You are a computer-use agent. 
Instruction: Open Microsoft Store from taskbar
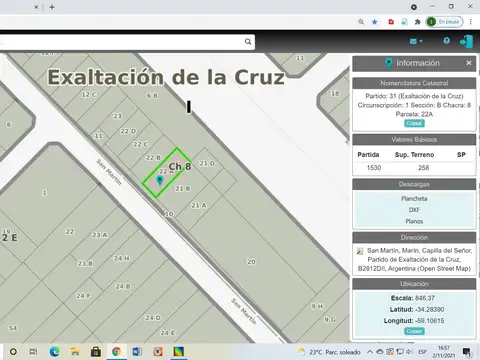96,352
